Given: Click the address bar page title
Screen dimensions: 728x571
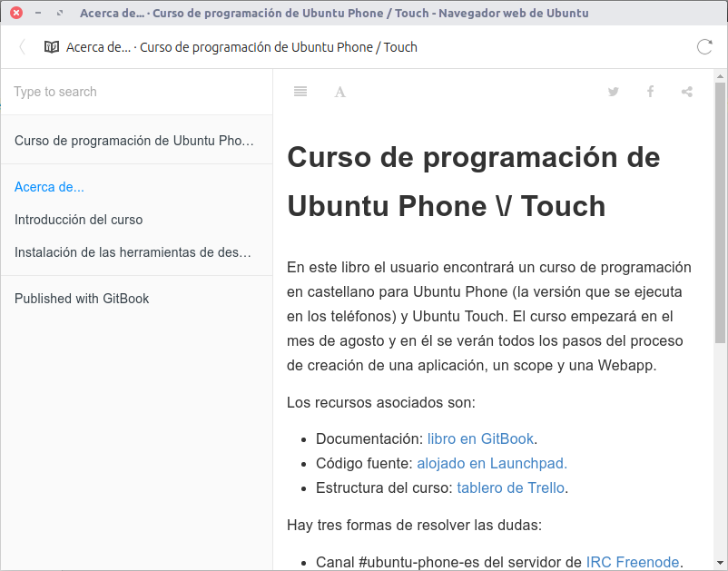Looking at the screenshot, I should tap(241, 47).
